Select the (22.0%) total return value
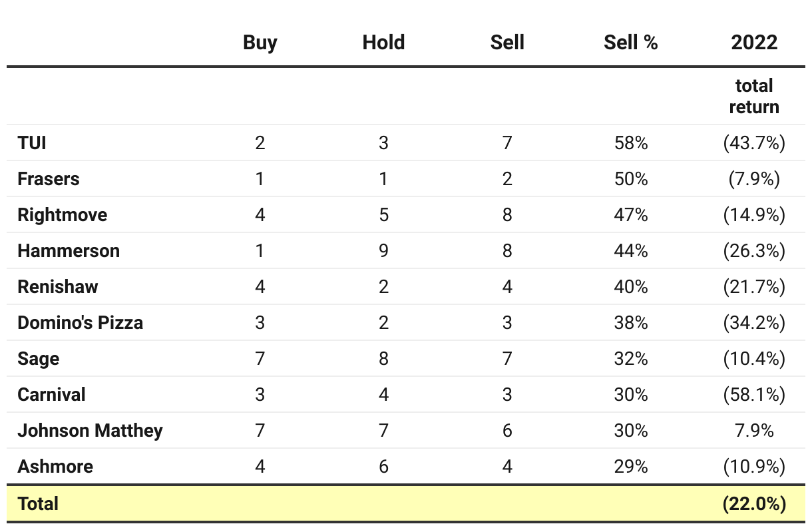Viewport: 812px width, 530px height. pos(754,504)
